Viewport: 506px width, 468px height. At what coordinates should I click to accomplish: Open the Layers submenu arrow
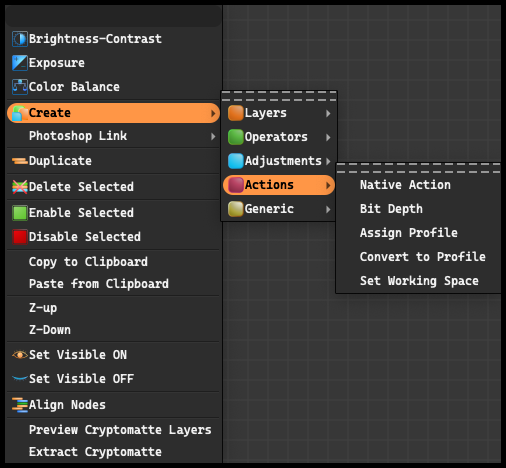coord(328,114)
